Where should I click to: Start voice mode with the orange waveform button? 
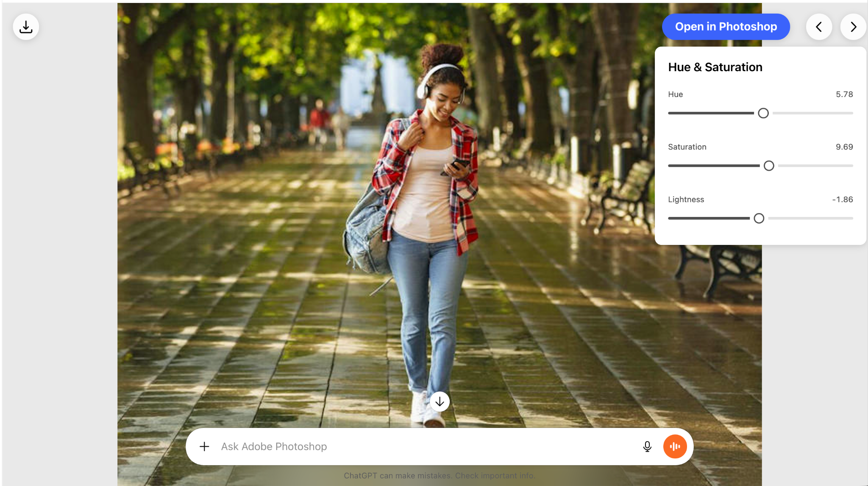coord(675,446)
